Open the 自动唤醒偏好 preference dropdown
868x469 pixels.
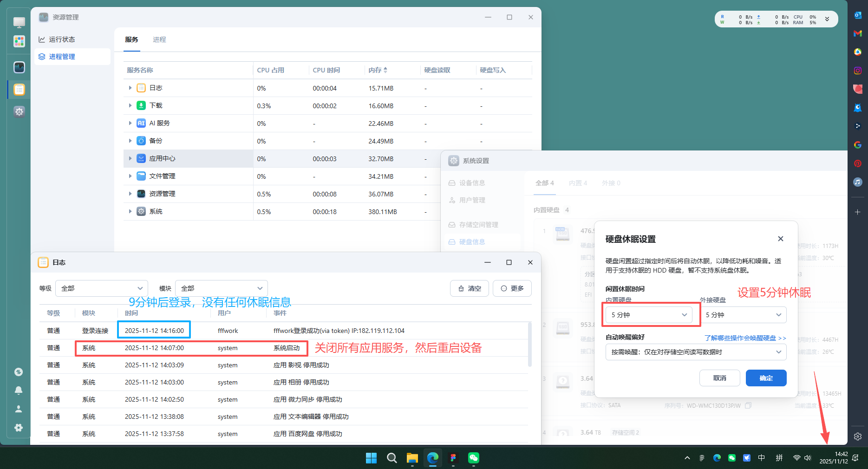(695, 352)
